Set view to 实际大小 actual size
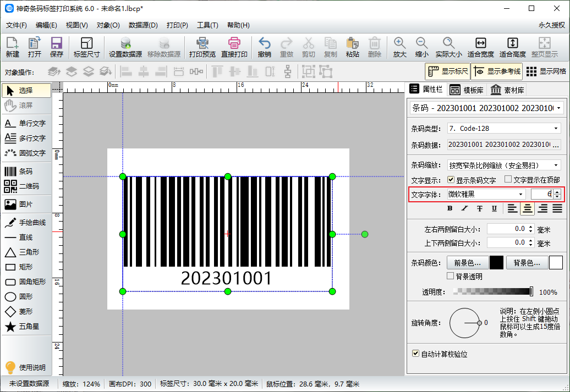The height and width of the screenshot is (392, 570). [448, 47]
